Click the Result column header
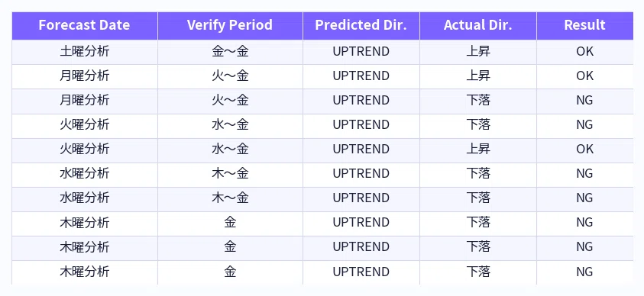This screenshot has height=296, width=644. [585, 25]
